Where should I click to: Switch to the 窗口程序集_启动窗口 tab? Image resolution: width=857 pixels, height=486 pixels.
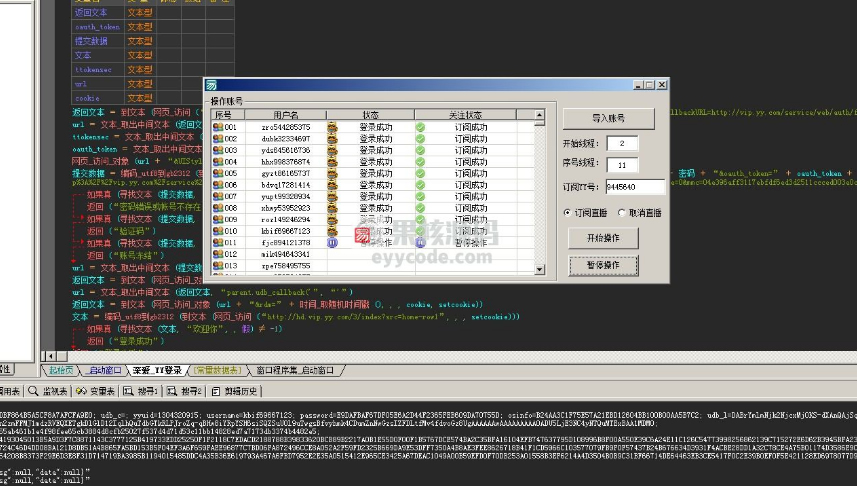[296, 370]
